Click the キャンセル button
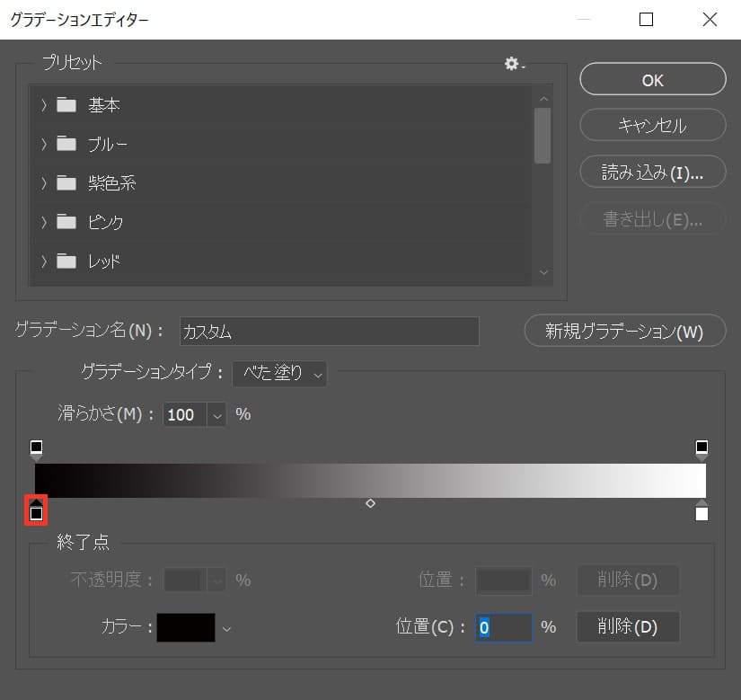 pyautogui.click(x=653, y=125)
